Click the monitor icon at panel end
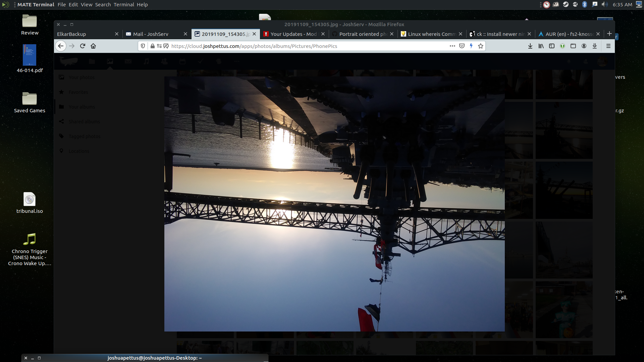The image size is (644, 362). 639,5
